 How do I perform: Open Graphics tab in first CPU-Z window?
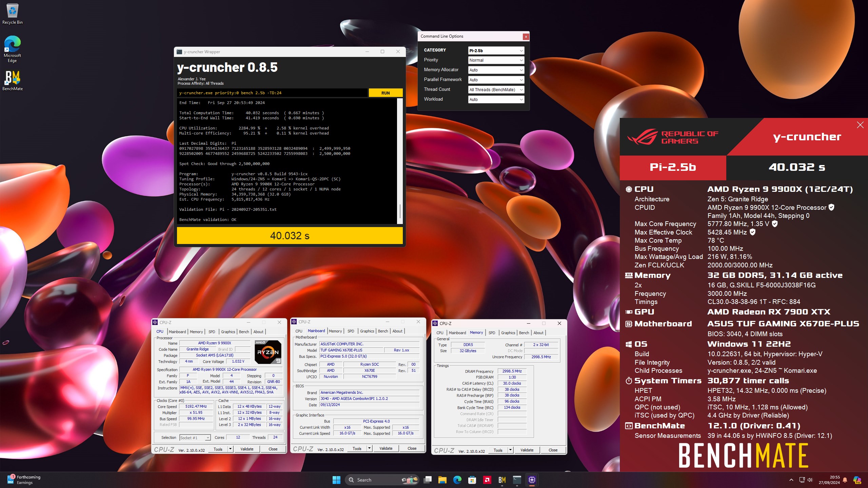[x=228, y=332]
